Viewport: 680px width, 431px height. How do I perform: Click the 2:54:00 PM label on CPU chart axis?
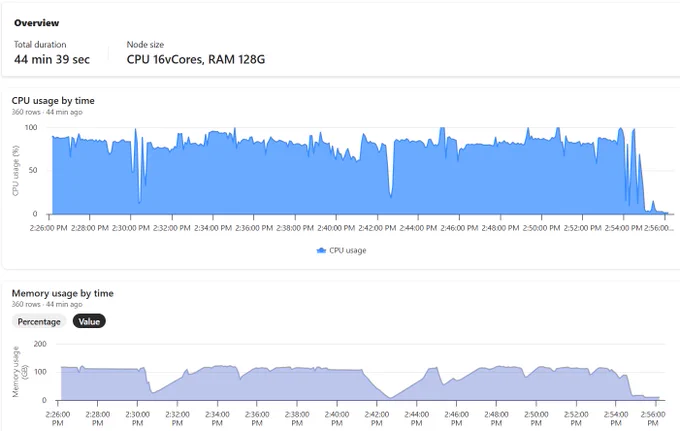coord(624,228)
